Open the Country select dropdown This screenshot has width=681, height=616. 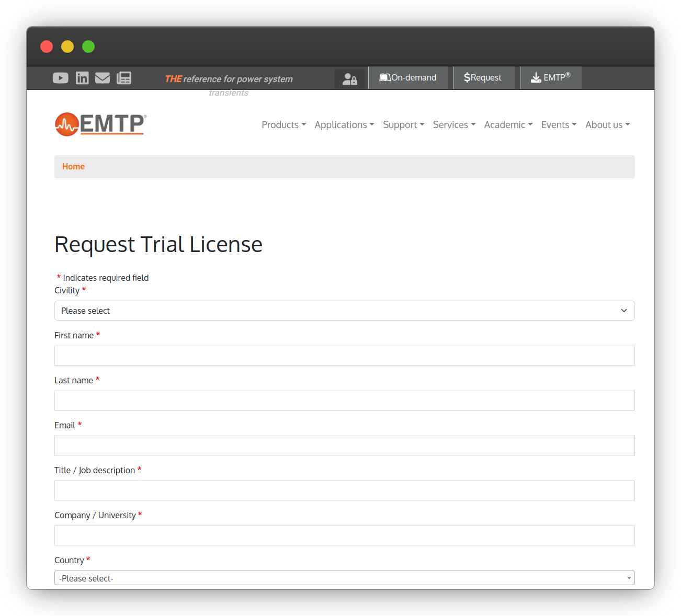point(345,578)
